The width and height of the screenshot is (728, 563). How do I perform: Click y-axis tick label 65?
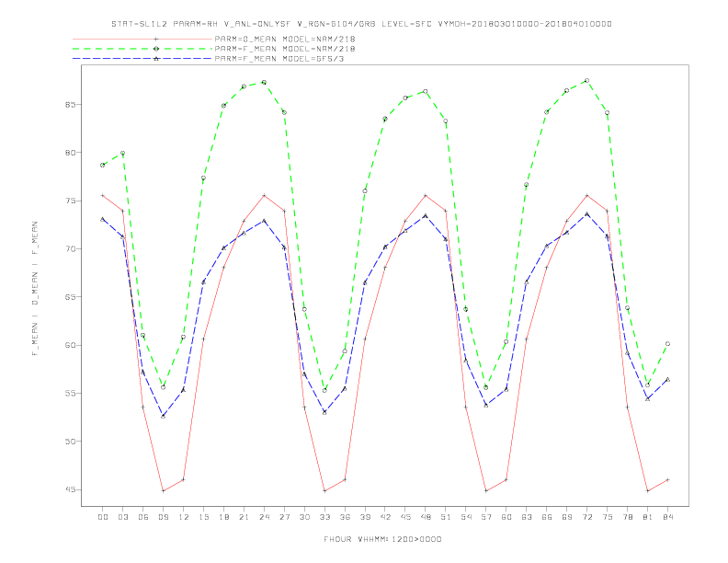pyautogui.click(x=71, y=297)
